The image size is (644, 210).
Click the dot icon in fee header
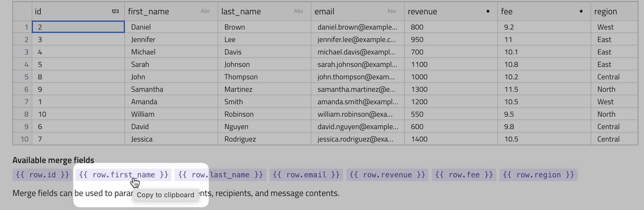point(581,12)
